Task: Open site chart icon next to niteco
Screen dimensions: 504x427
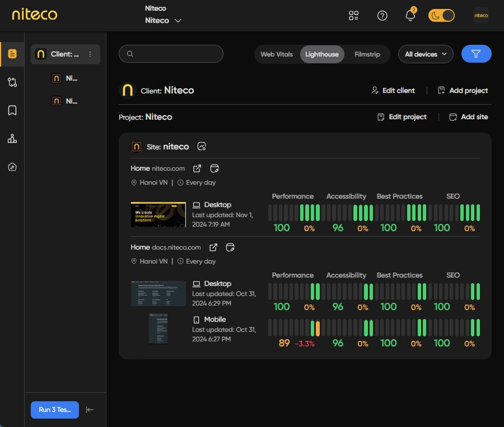Action: click(202, 147)
